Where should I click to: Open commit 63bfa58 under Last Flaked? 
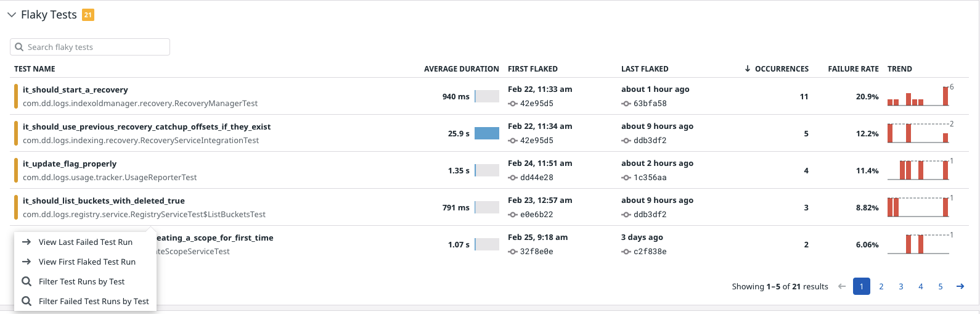tap(650, 103)
